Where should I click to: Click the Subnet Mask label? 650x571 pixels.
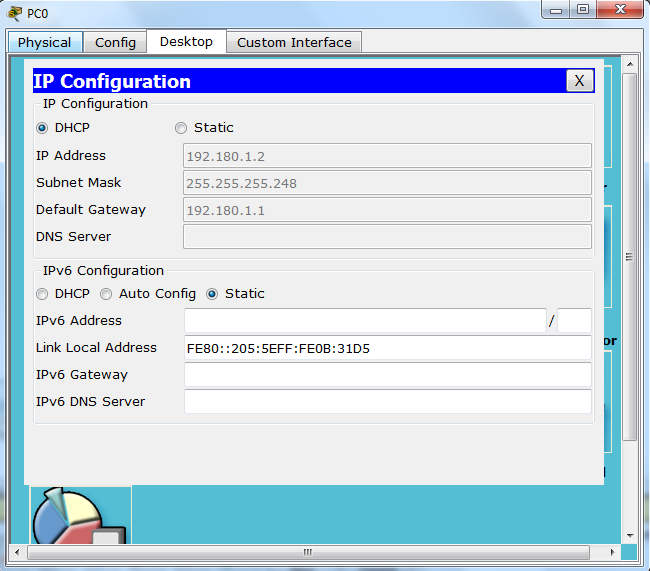[x=78, y=183]
